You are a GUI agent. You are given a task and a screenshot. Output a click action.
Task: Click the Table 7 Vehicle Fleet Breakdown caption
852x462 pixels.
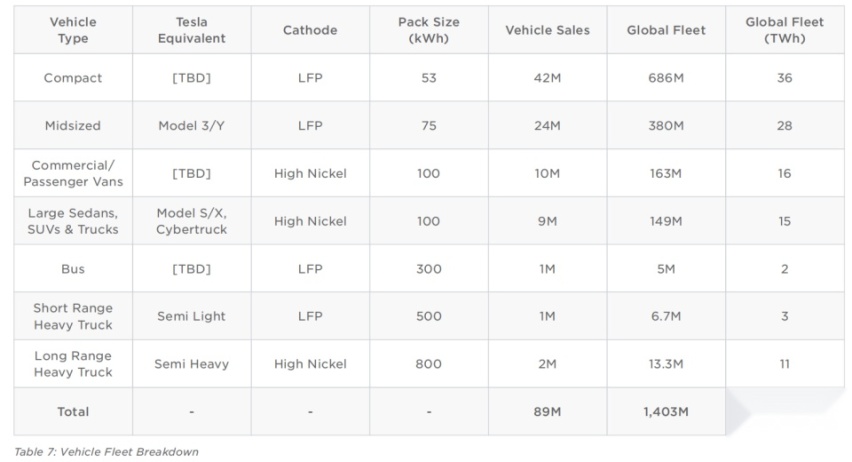(x=106, y=452)
